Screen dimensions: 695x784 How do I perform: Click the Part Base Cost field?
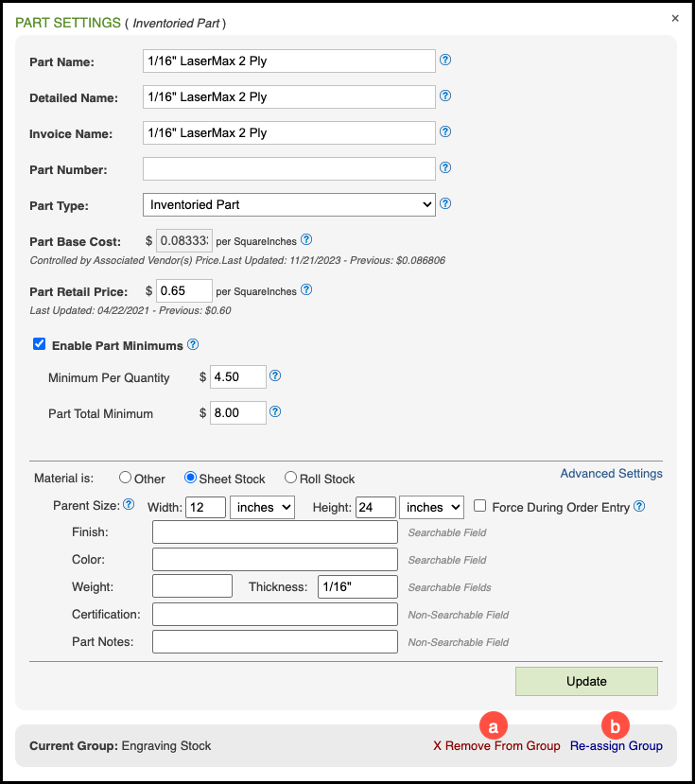pyautogui.click(x=184, y=241)
